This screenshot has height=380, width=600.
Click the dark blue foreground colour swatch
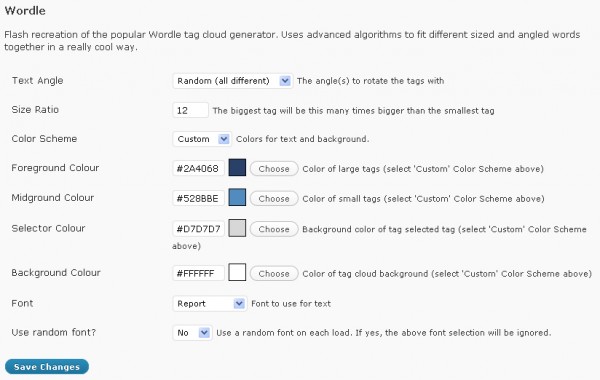(237, 168)
